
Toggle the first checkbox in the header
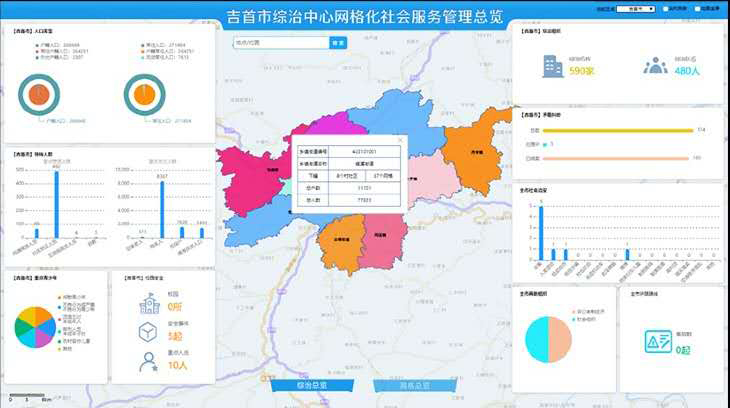[666, 8]
